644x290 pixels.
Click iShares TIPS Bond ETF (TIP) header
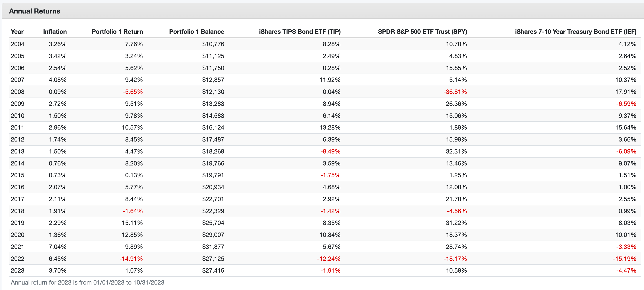[299, 32]
